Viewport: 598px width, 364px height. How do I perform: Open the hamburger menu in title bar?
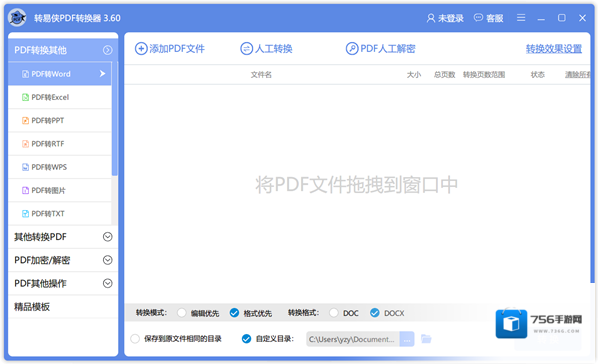(x=521, y=18)
